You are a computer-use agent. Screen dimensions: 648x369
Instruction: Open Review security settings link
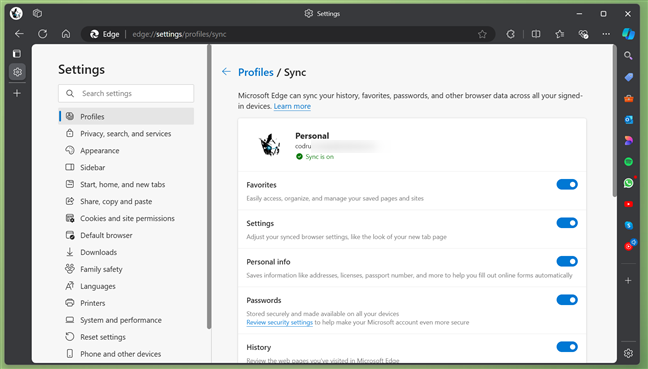[x=279, y=322]
